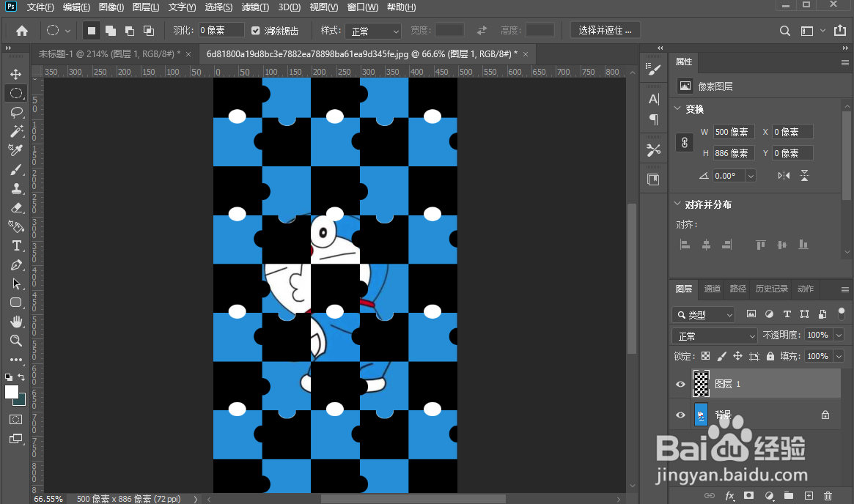
Task: Switch to 历史记录 tab
Action: point(771,289)
